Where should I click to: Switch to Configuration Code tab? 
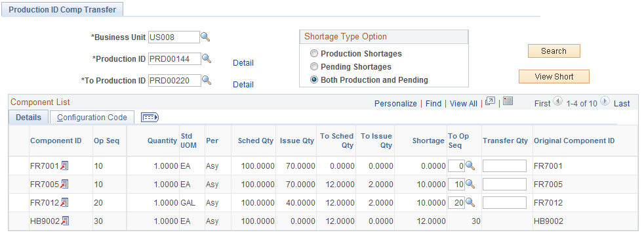[x=92, y=117]
